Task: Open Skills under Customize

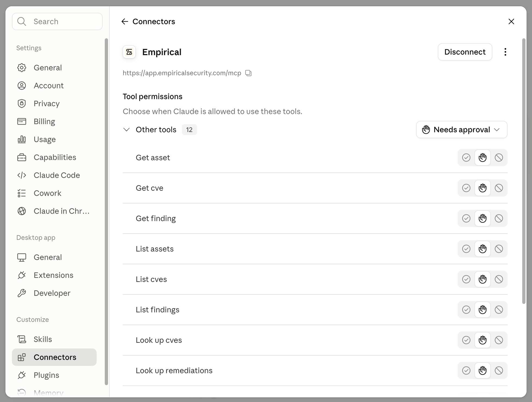Action: click(x=54, y=339)
